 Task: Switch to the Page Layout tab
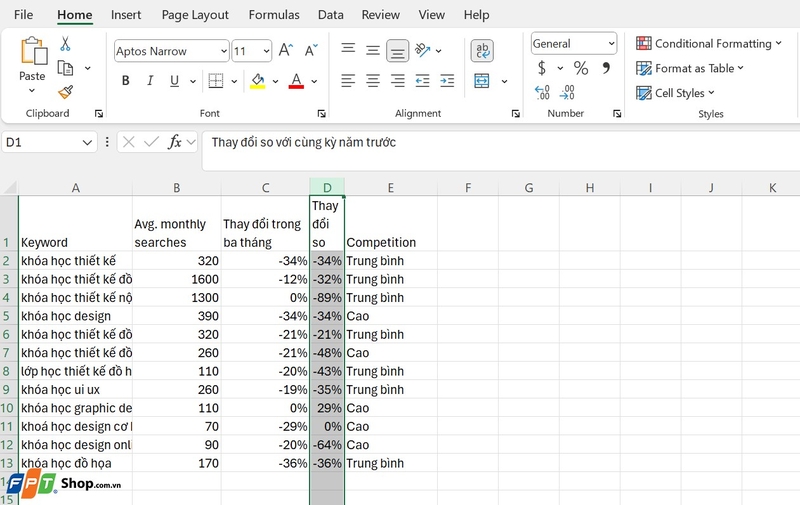coord(195,15)
